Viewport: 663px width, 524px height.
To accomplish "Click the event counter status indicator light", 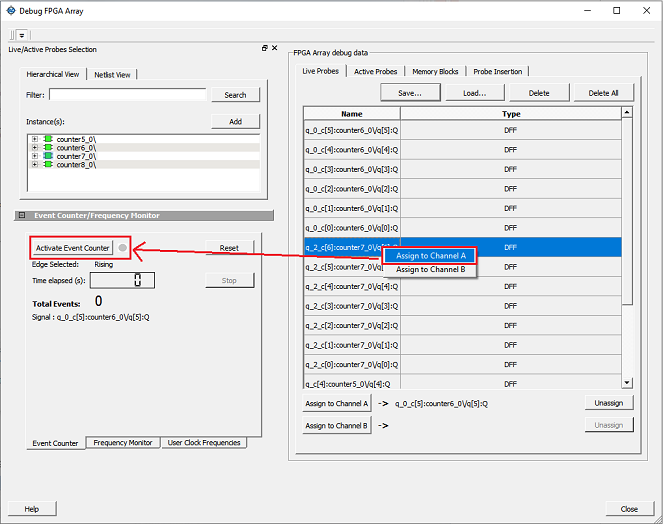I will click(x=122, y=248).
